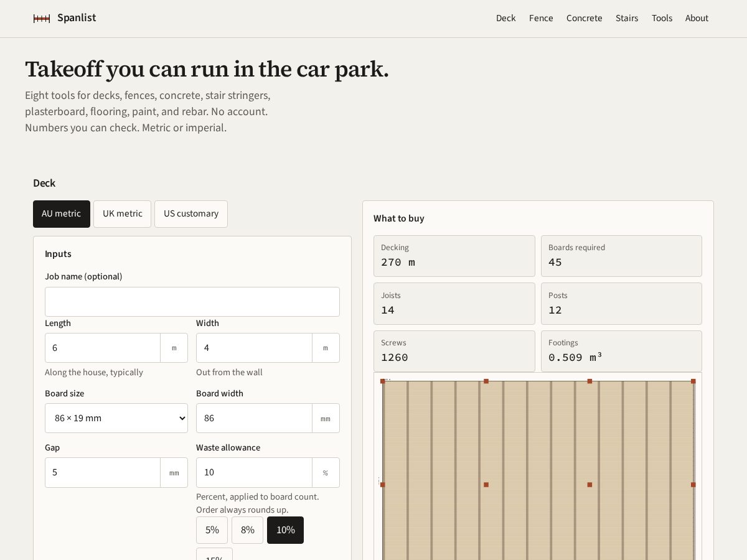Screen dimensions: 747x560
Task: Click the 'What to buy' heading
Action: 399,218
